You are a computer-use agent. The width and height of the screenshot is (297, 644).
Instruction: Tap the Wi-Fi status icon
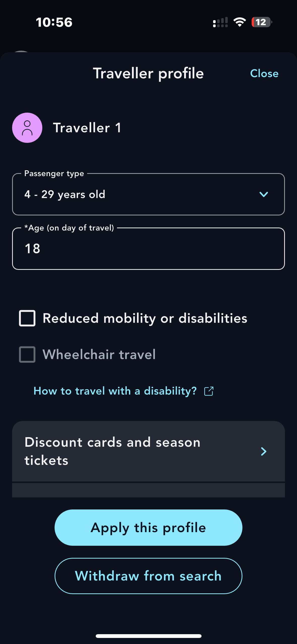(x=240, y=22)
